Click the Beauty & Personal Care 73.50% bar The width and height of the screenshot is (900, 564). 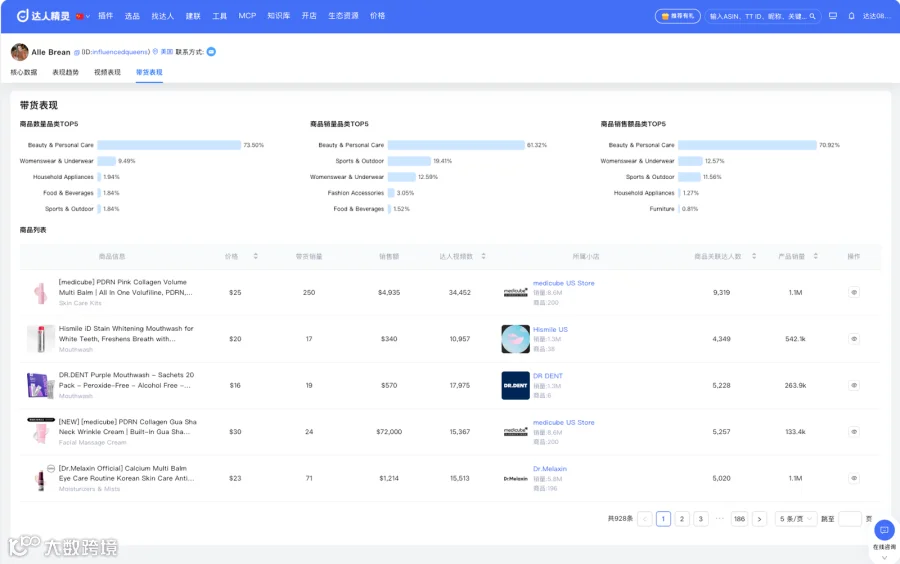(x=169, y=145)
